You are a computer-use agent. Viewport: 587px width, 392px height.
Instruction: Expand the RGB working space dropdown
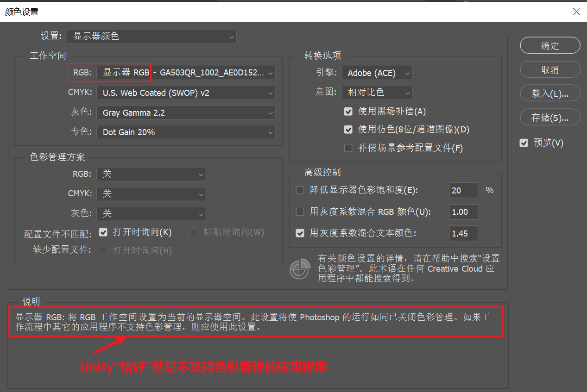tap(185, 73)
